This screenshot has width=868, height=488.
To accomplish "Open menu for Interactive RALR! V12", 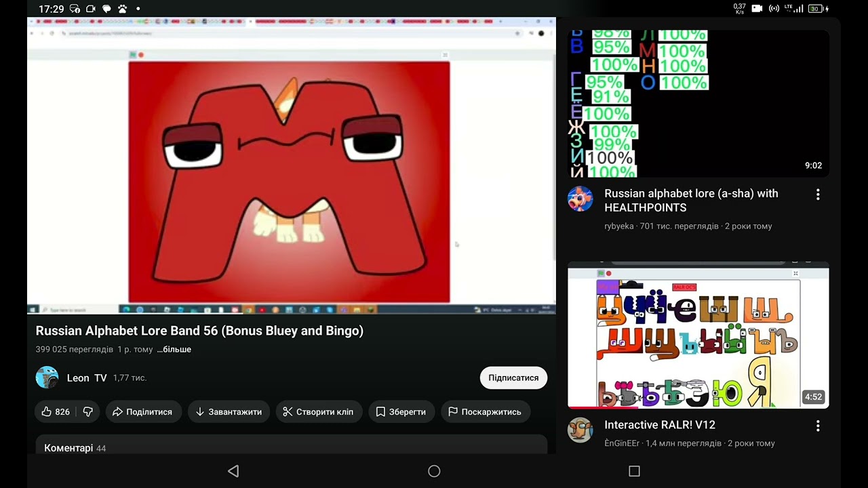I will point(818,426).
